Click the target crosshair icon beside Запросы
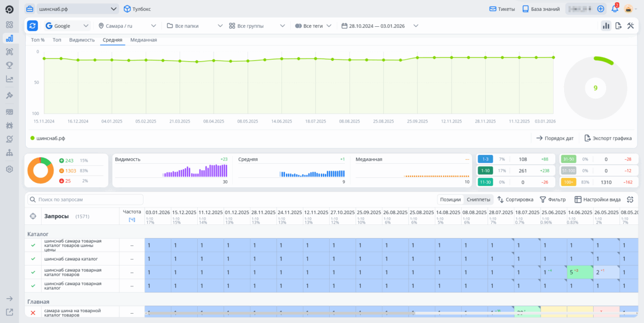Screen dimensions: 644x323 coord(33,216)
